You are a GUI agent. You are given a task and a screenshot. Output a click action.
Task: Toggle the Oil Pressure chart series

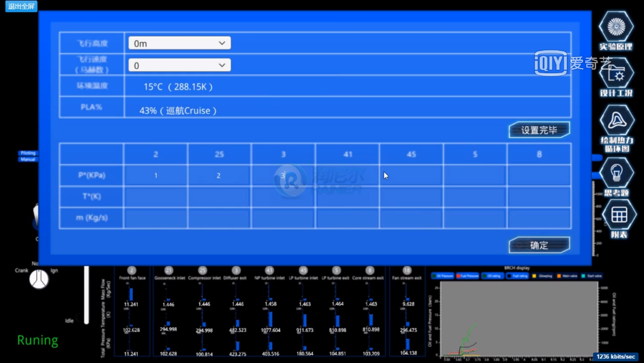point(442,276)
